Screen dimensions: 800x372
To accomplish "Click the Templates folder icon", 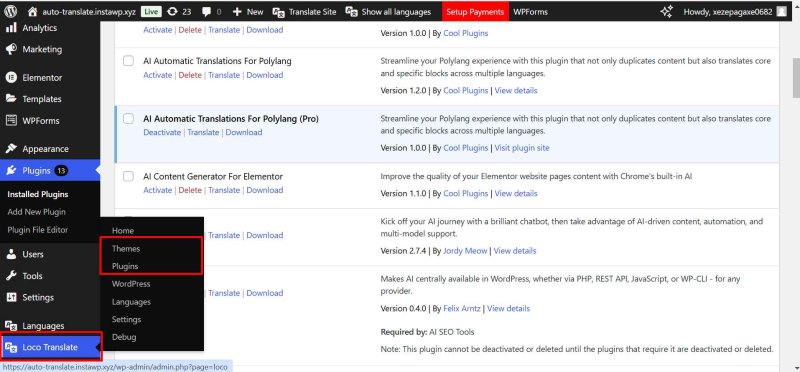I will [11, 99].
